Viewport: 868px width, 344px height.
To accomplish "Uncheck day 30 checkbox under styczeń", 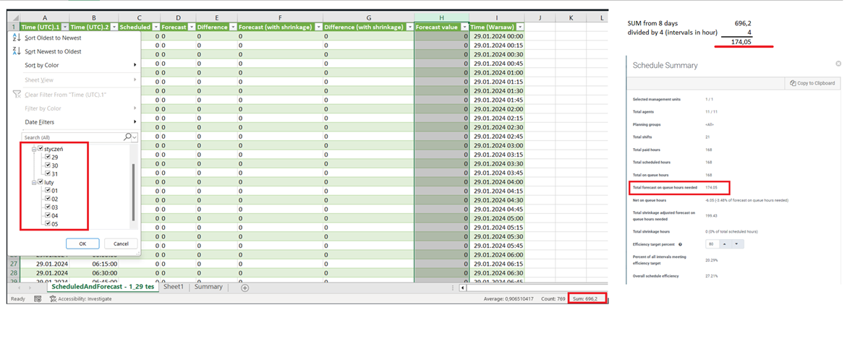I will click(x=48, y=165).
